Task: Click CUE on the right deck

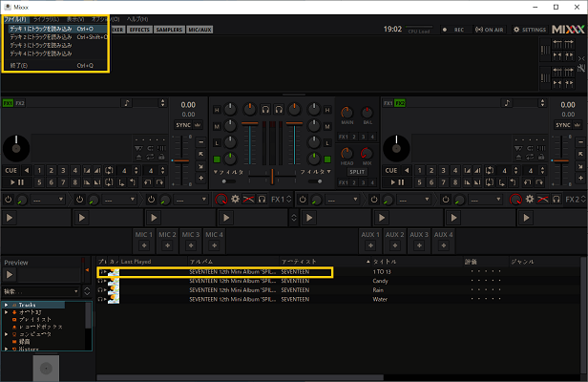Action: pos(391,170)
